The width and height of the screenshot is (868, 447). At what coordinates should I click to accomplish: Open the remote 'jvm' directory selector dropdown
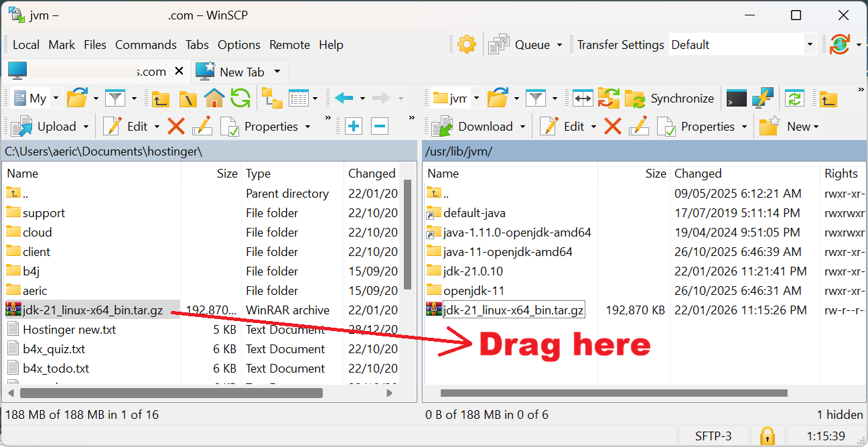coord(476,99)
